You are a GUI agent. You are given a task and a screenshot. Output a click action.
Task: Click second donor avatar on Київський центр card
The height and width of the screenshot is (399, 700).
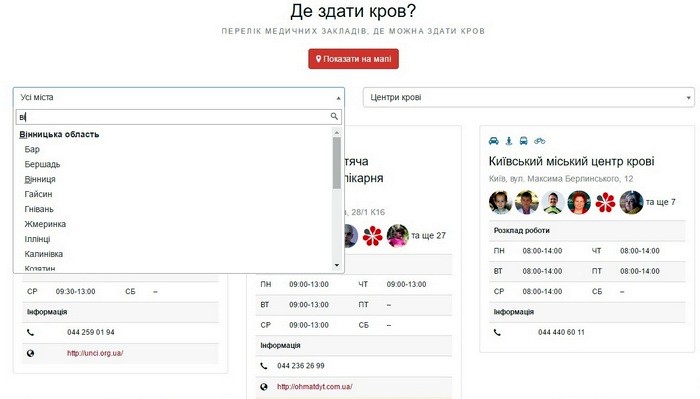pyautogui.click(x=527, y=202)
